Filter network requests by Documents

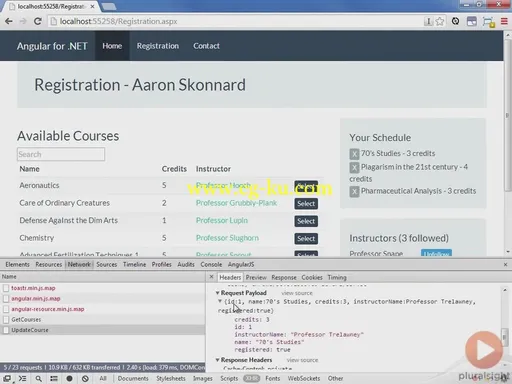tap(133, 378)
